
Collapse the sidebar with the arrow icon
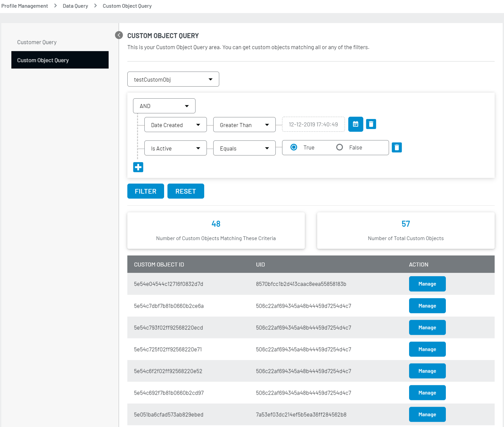(x=119, y=35)
